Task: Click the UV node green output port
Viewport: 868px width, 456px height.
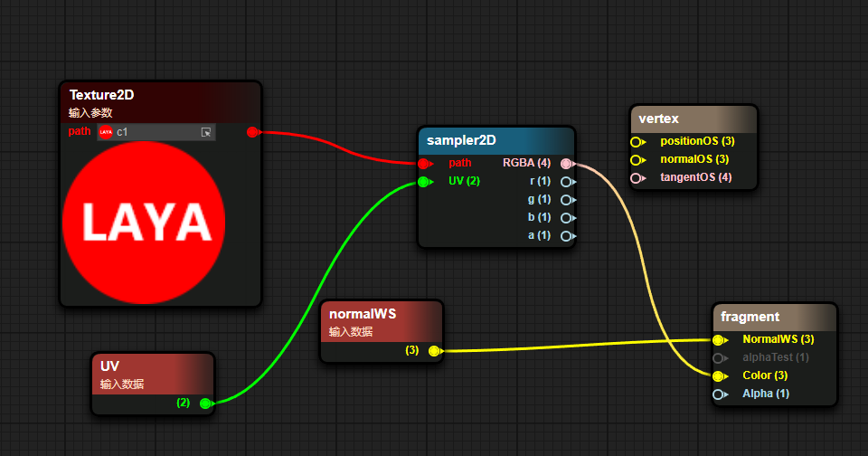Action: [x=205, y=404]
